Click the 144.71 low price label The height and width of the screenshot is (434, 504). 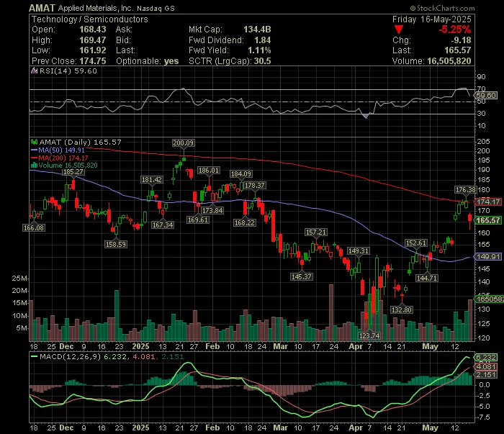pos(426,279)
